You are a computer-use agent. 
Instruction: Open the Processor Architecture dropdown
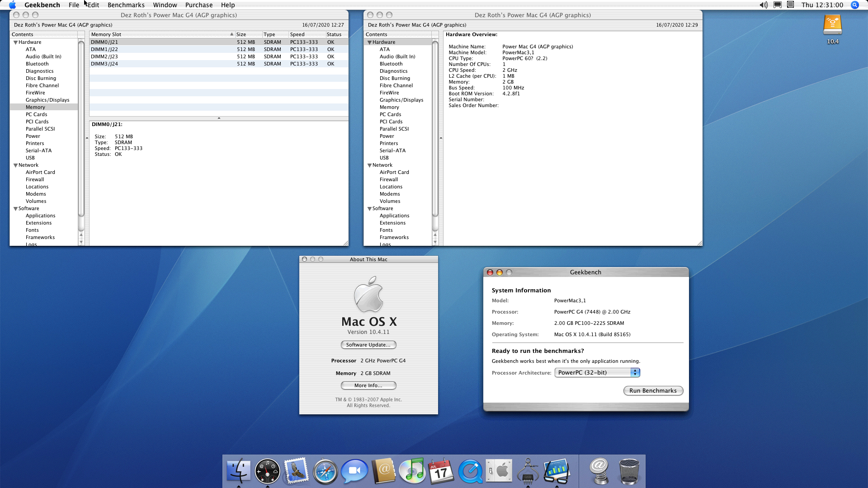point(597,372)
